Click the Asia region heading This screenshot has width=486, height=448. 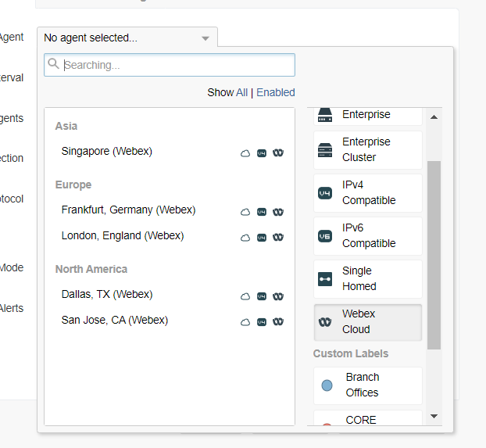66,127
